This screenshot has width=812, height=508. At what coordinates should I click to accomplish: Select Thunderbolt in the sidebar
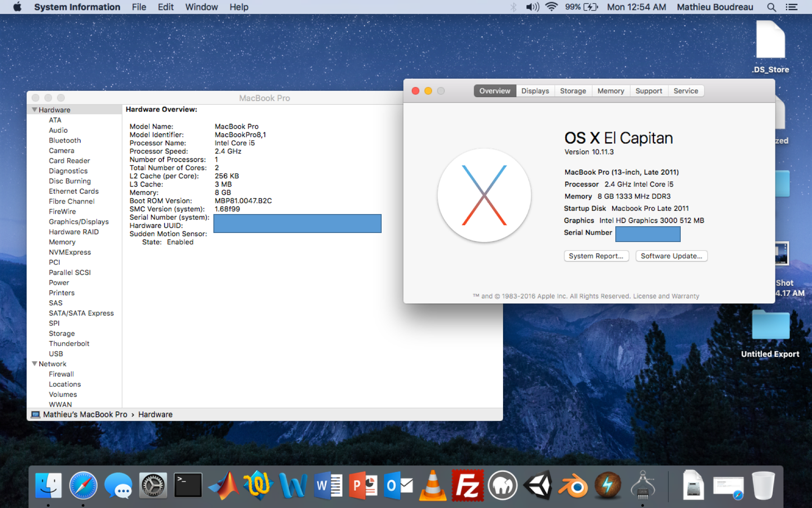[69, 344]
